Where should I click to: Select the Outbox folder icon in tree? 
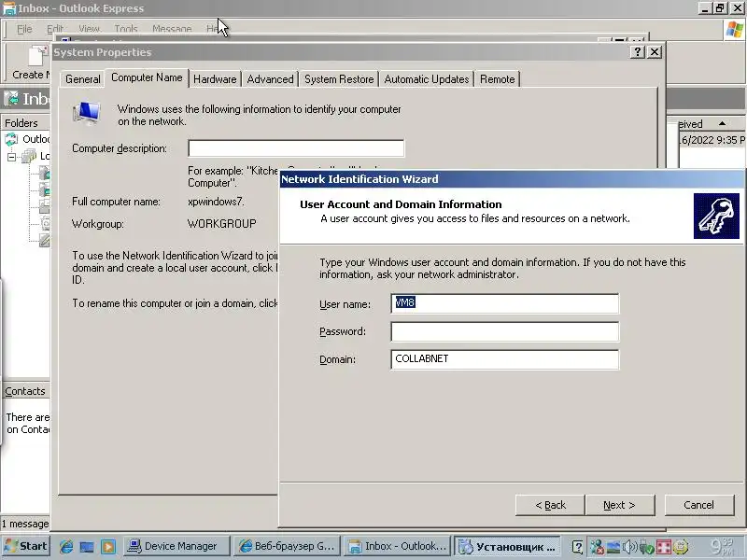tap(45, 190)
